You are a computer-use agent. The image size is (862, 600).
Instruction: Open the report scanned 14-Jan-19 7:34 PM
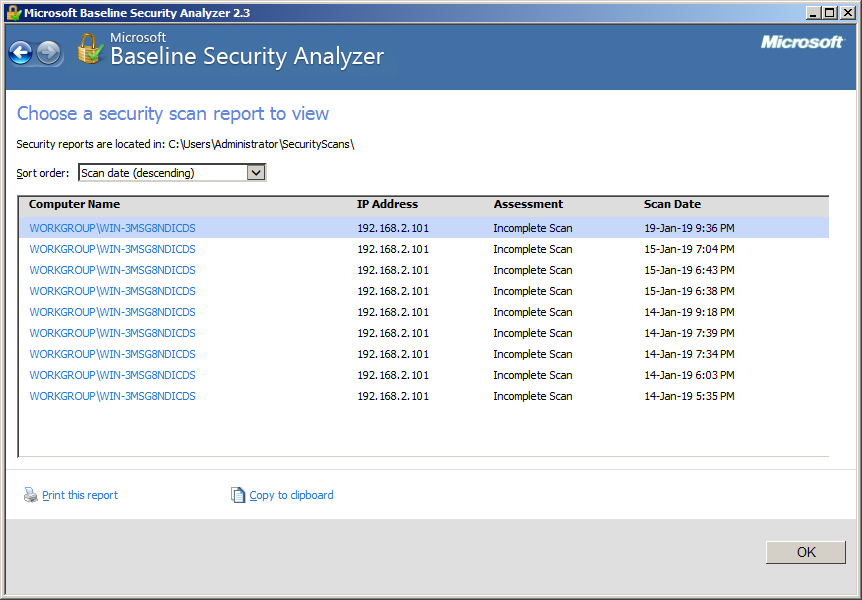point(112,354)
